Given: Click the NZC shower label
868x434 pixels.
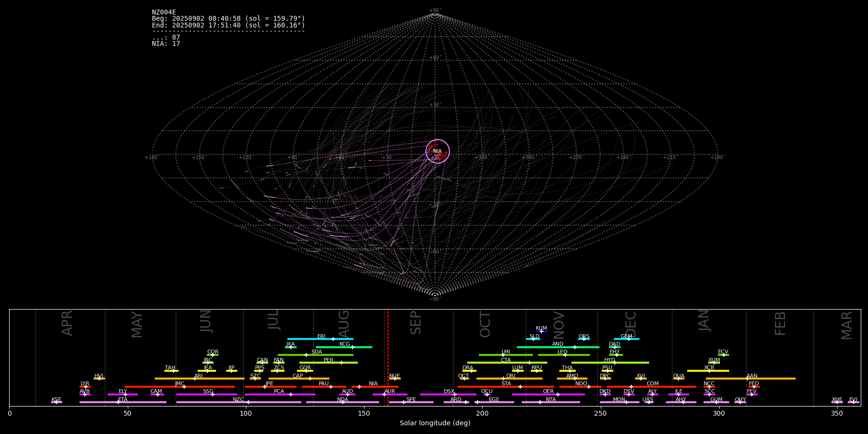Looking at the screenshot, I should click(x=239, y=400).
